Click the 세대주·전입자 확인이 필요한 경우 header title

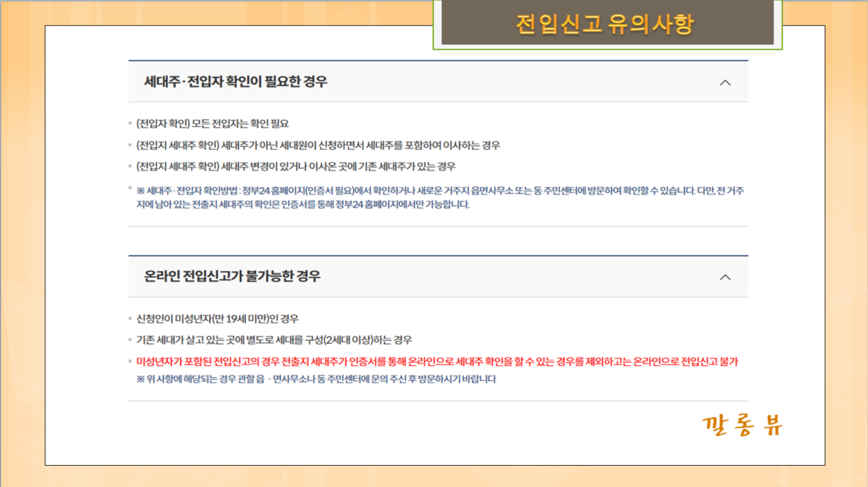236,82
